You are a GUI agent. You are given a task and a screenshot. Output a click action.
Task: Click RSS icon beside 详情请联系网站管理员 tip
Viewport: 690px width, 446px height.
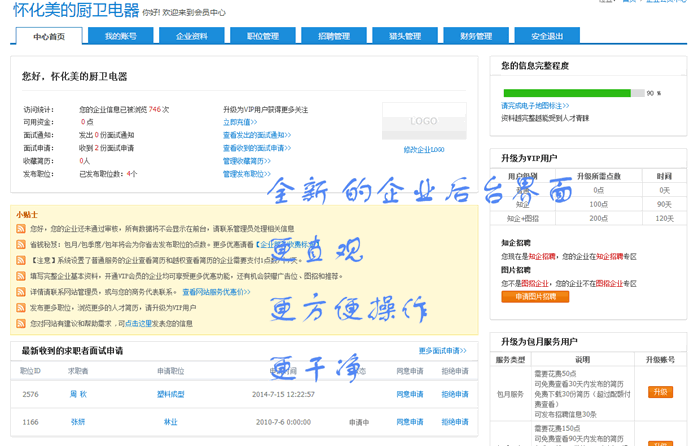21,292
